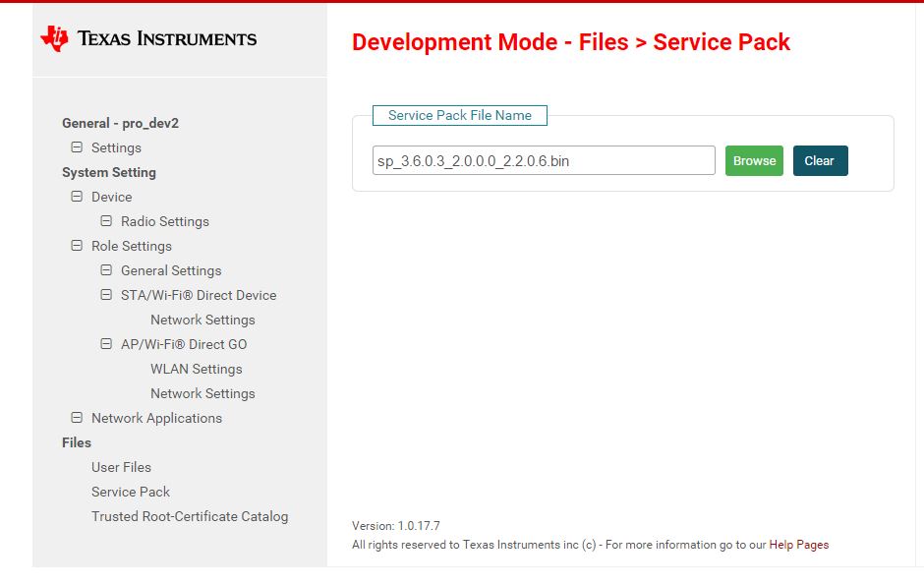Open User Files under Files
The height and width of the screenshot is (585, 924).
click(121, 467)
